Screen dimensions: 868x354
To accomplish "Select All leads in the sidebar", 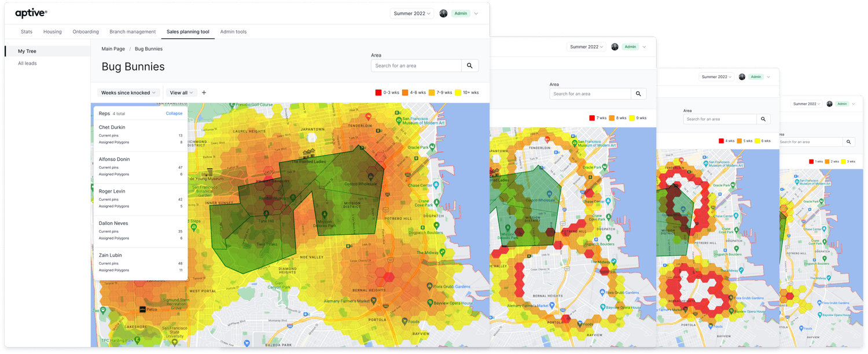I will tap(27, 64).
